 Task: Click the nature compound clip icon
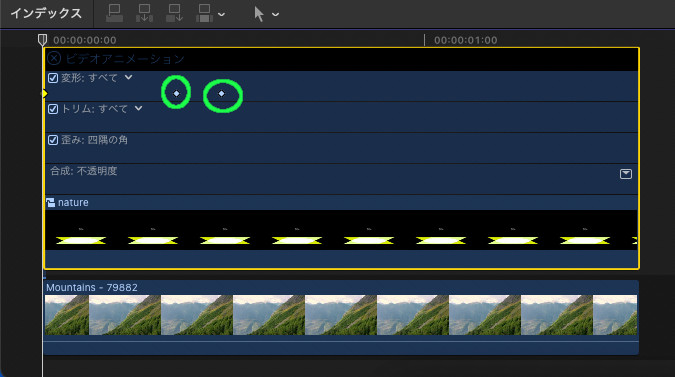[x=51, y=202]
